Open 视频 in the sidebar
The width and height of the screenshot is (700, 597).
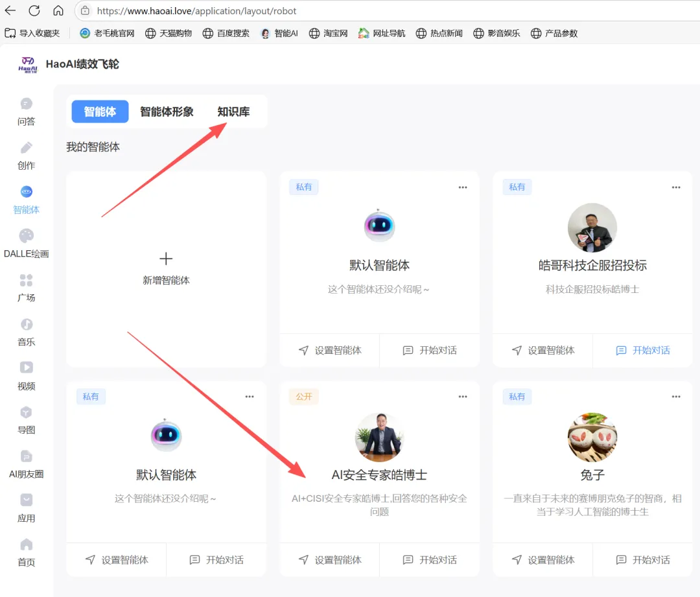[x=27, y=377]
